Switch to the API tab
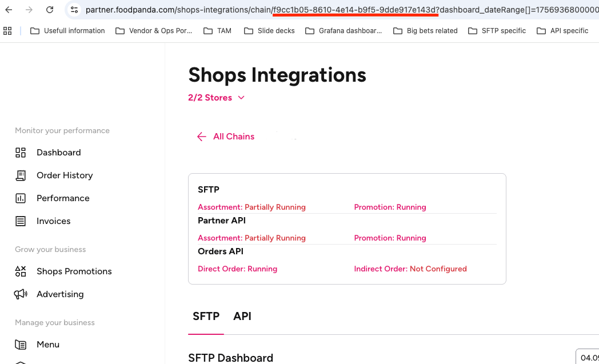The width and height of the screenshot is (599, 364). tap(242, 317)
